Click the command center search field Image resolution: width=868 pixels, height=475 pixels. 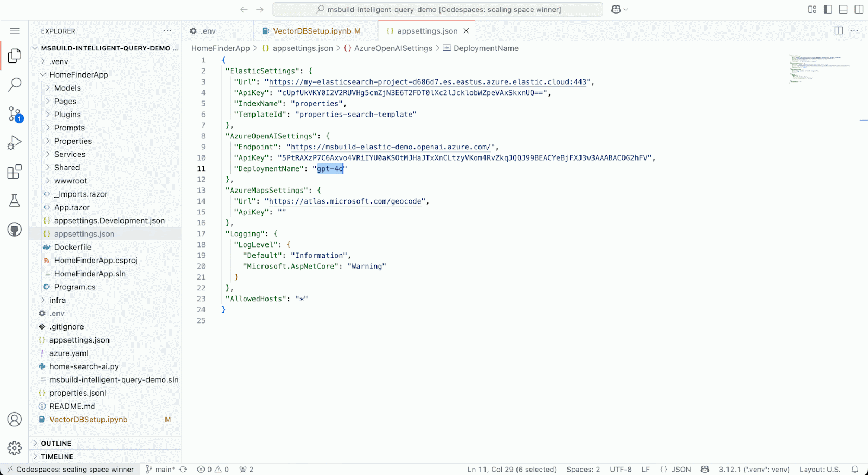click(x=438, y=9)
